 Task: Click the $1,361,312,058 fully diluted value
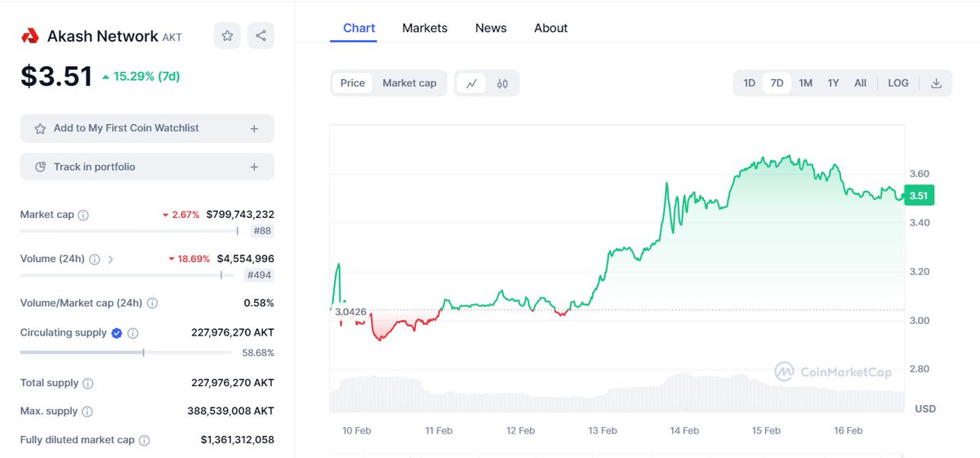pyautogui.click(x=237, y=440)
